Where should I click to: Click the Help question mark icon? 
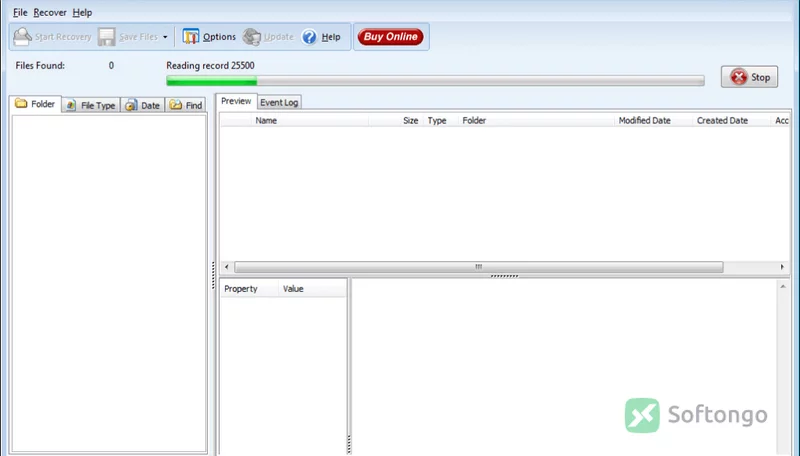[309, 37]
